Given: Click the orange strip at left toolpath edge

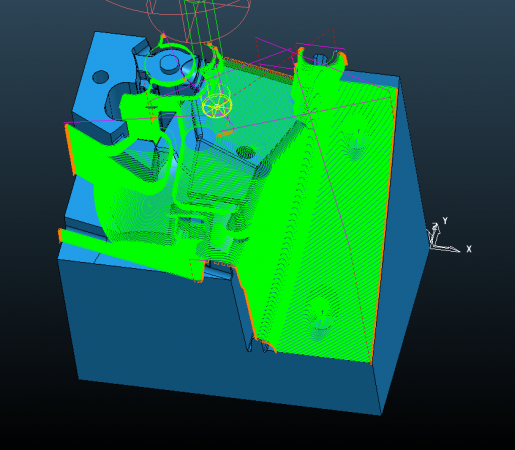Looking at the screenshot, I should pyautogui.click(x=70, y=149).
